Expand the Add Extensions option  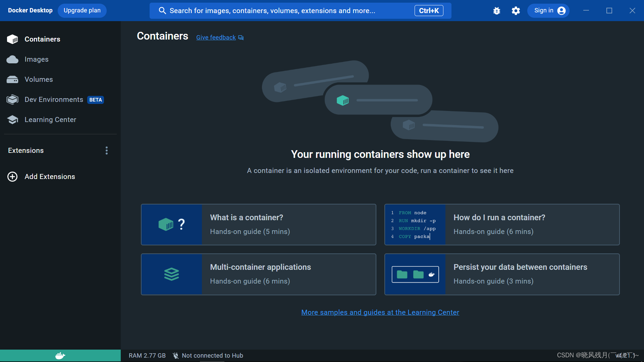[x=50, y=176]
